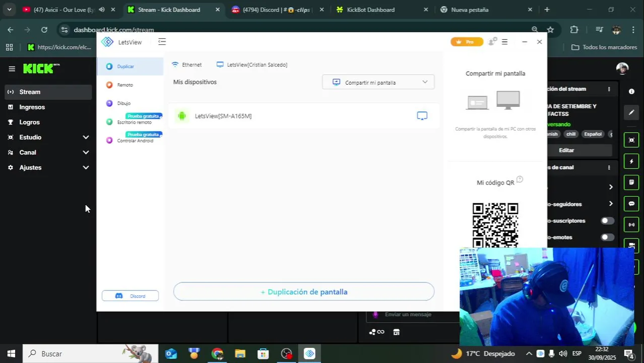The image size is (644, 363).
Task: Open the LetsView account profile icon
Action: [x=492, y=42]
